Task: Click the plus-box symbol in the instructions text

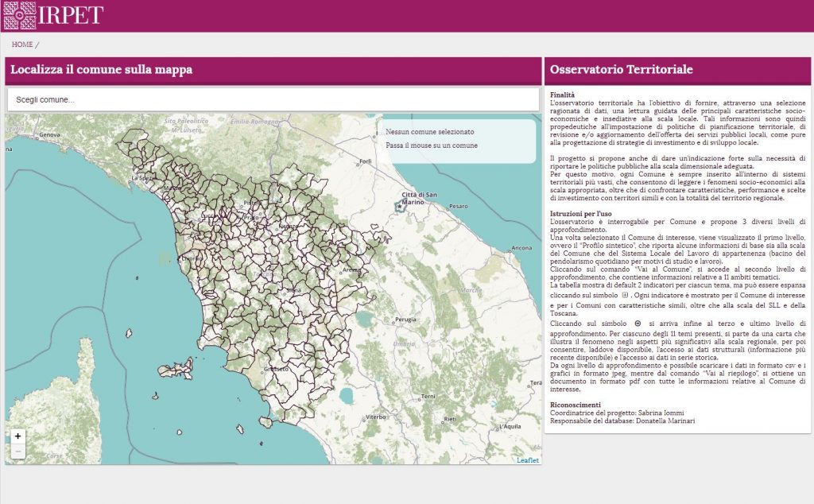Action: tap(625, 295)
